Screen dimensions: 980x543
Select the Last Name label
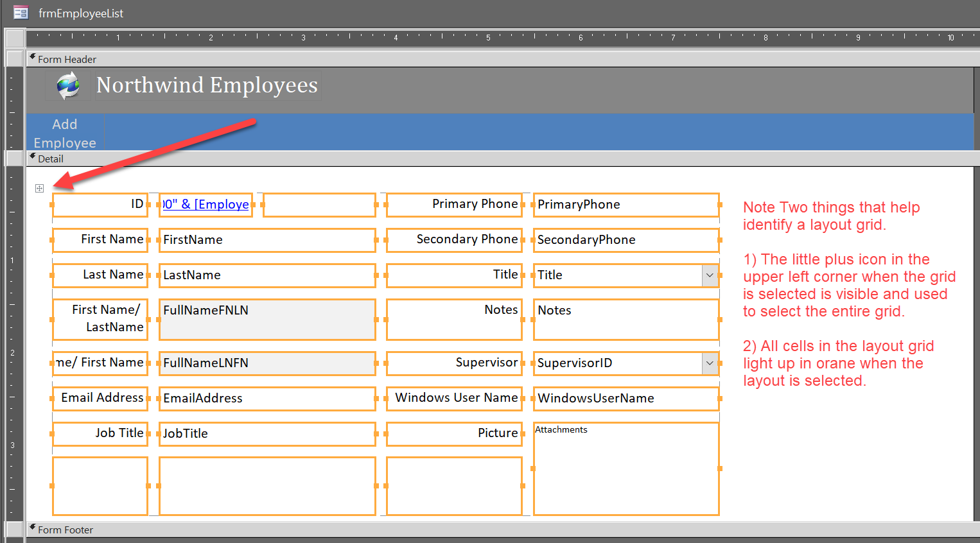tap(100, 275)
